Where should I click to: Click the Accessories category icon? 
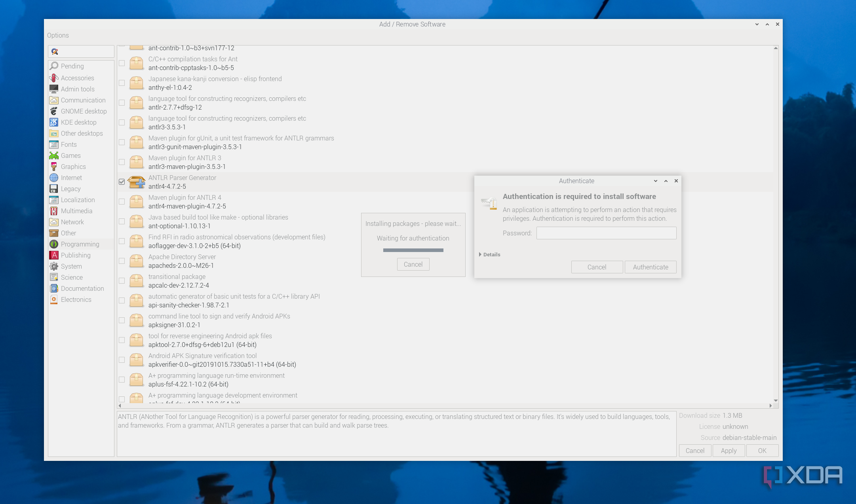(x=54, y=78)
